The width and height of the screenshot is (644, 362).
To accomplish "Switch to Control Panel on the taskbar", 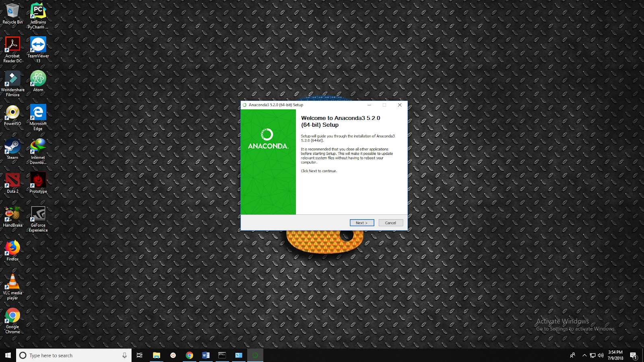I will click(239, 355).
